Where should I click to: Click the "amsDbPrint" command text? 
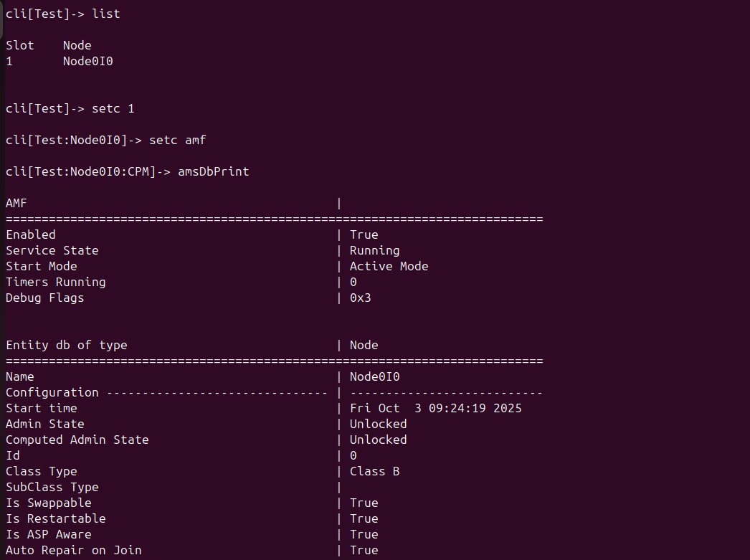click(x=213, y=171)
